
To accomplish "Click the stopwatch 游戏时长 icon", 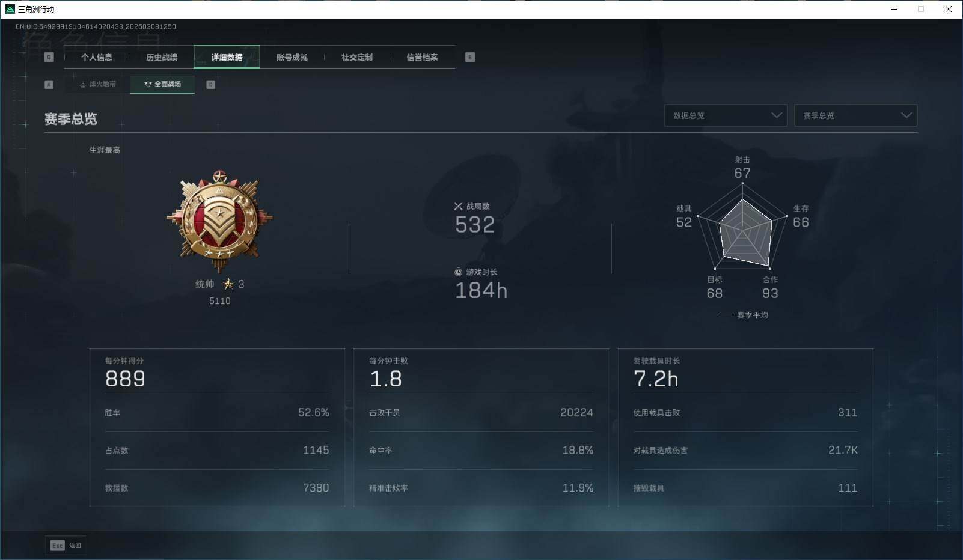I will 458,272.
